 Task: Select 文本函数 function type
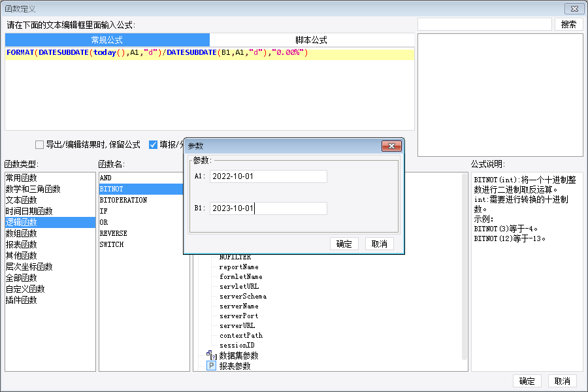pos(50,200)
